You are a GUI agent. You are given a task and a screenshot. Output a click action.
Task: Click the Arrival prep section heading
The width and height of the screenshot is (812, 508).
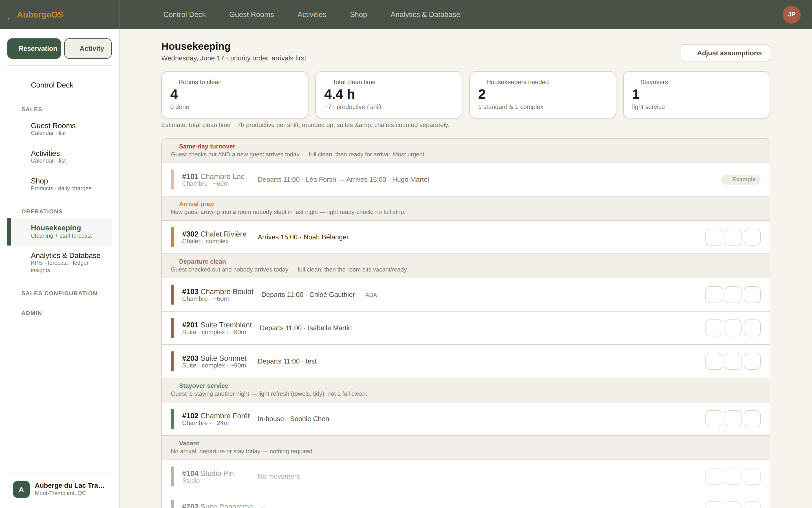pos(196,203)
